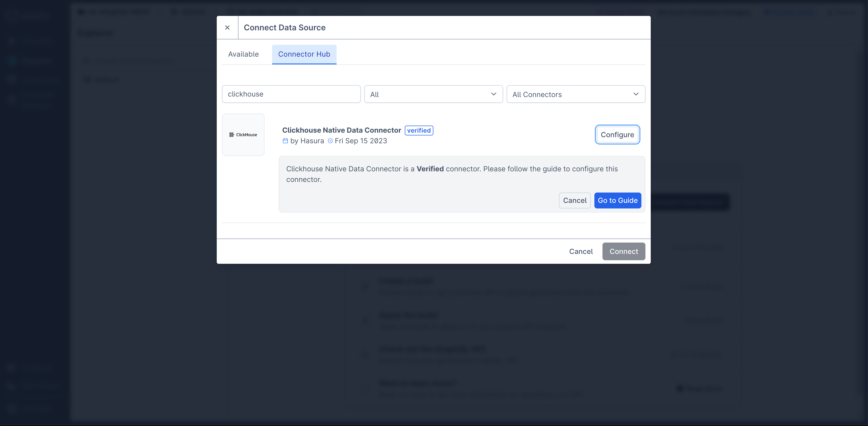The width and height of the screenshot is (868, 426).
Task: Click the by Hasura author text
Action: pyautogui.click(x=307, y=141)
